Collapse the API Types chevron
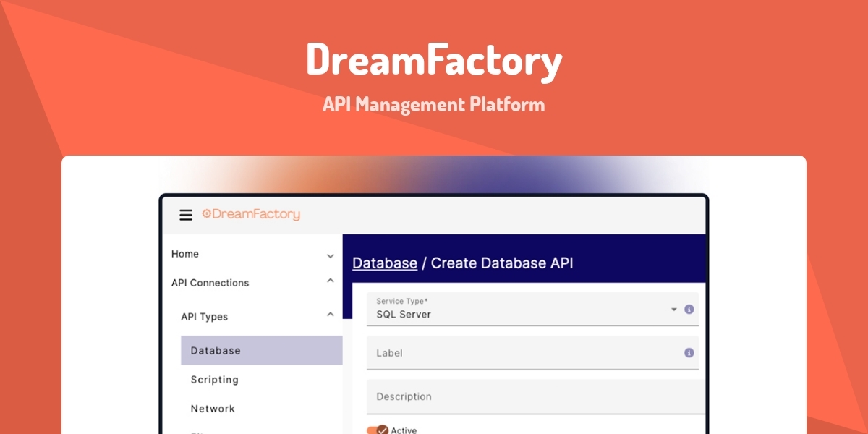 point(331,314)
